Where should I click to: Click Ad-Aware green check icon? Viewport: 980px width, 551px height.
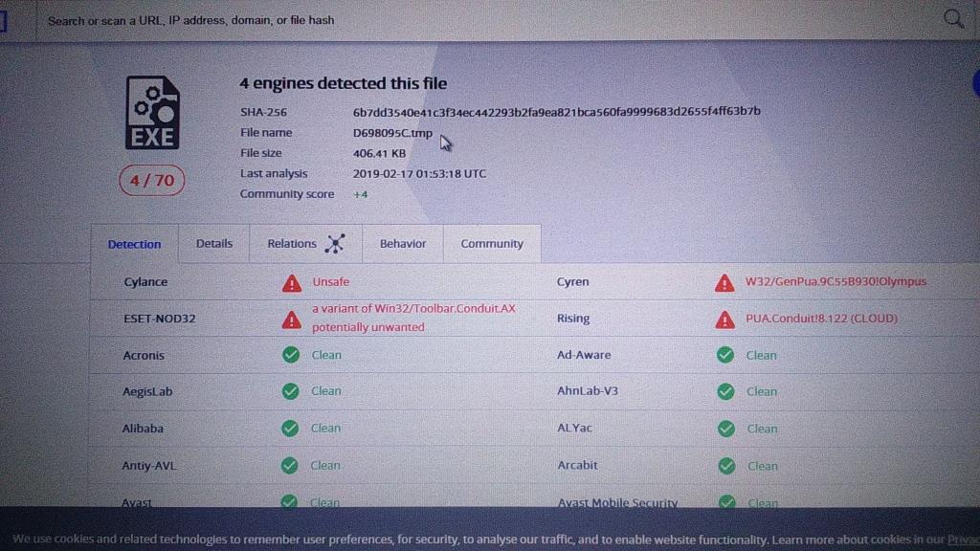[x=725, y=355]
